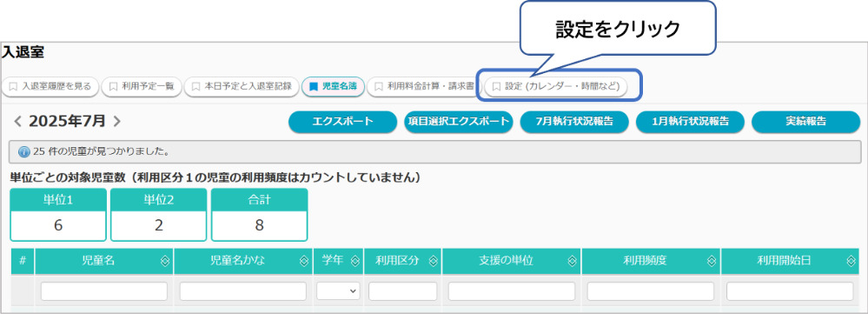Click 項目選択エクスポート button
868x314 pixels.
(459, 123)
